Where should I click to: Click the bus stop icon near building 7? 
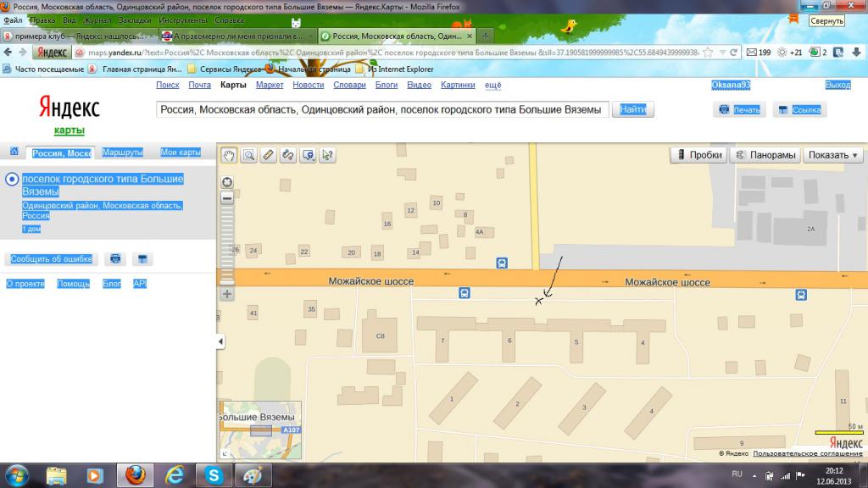pos(465,292)
